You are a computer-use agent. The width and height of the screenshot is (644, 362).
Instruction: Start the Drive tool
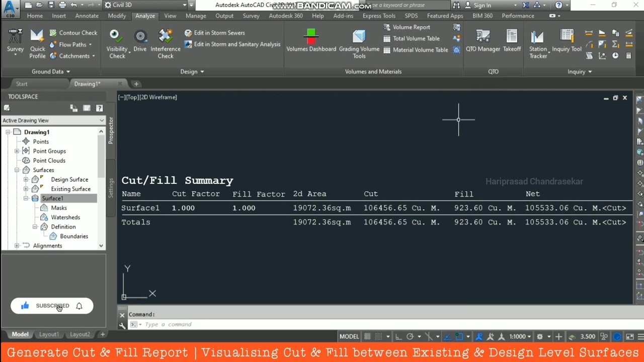(x=140, y=40)
